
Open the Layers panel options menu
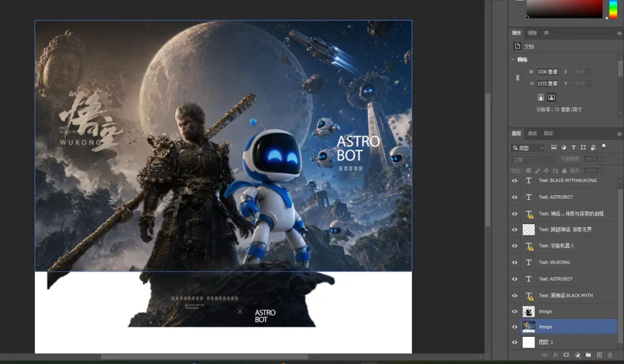[620, 133]
